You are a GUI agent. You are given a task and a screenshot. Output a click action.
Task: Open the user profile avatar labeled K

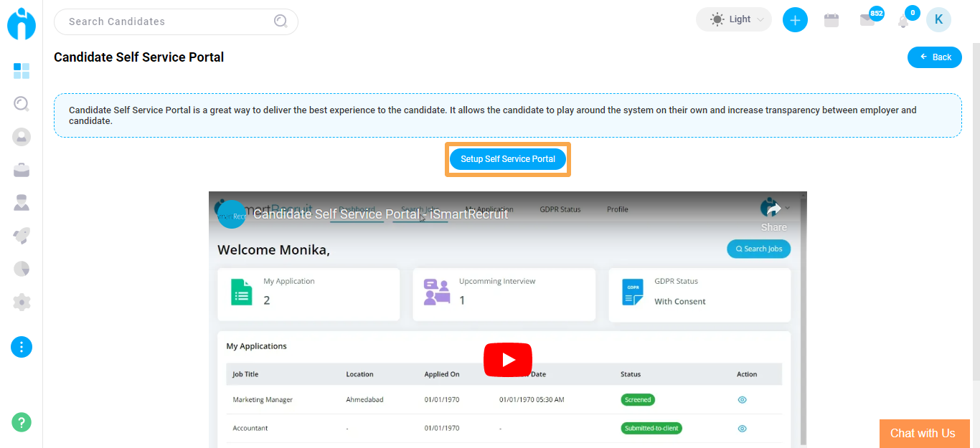click(x=938, y=20)
